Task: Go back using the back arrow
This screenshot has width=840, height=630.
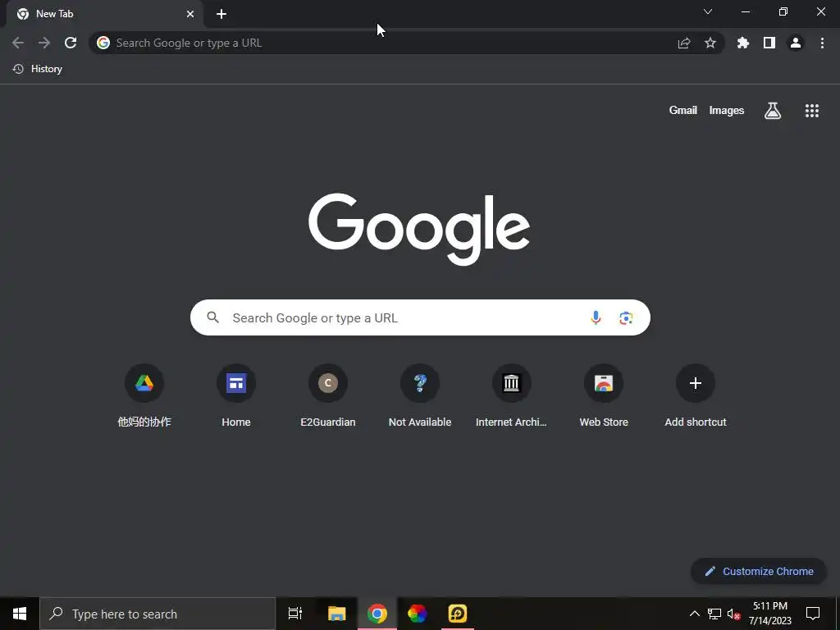Action: click(18, 43)
